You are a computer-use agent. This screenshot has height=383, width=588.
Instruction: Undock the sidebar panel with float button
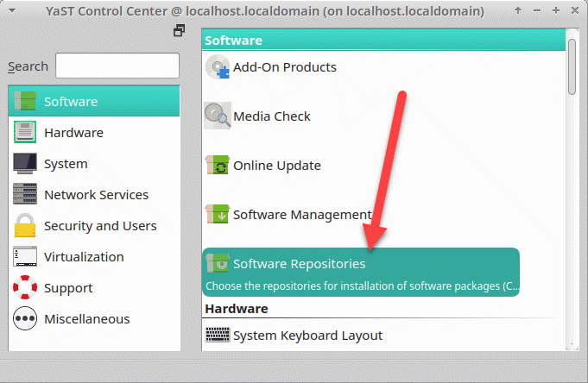click(x=180, y=31)
